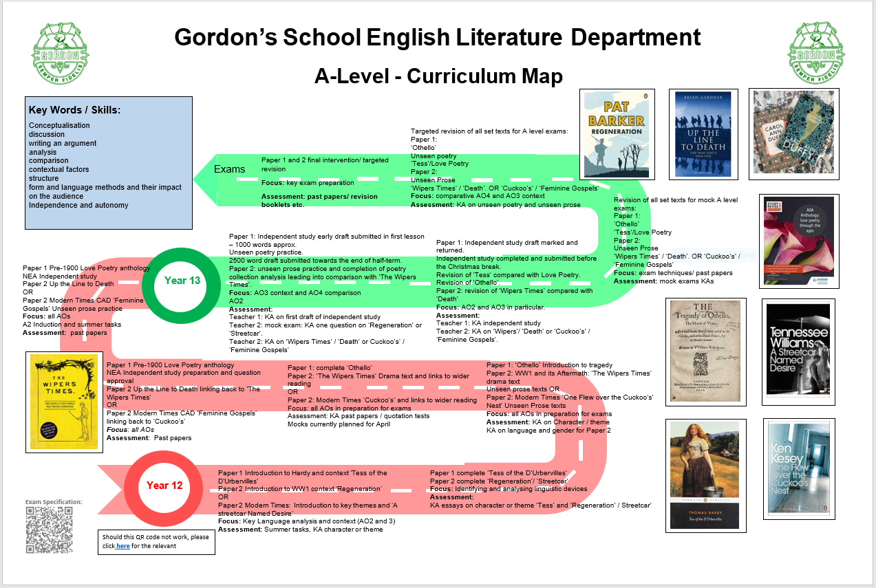Open the 'here' link below the QR code
The image size is (876, 588).
(x=122, y=546)
